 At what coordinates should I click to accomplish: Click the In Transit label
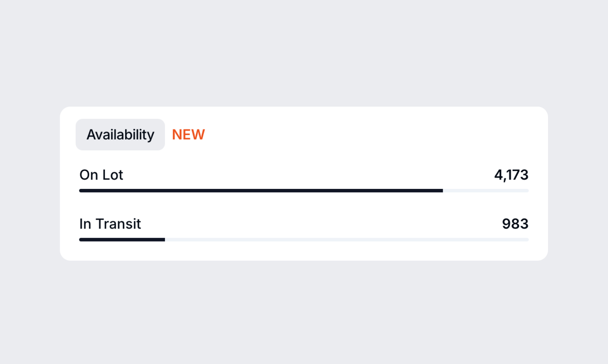coord(110,224)
